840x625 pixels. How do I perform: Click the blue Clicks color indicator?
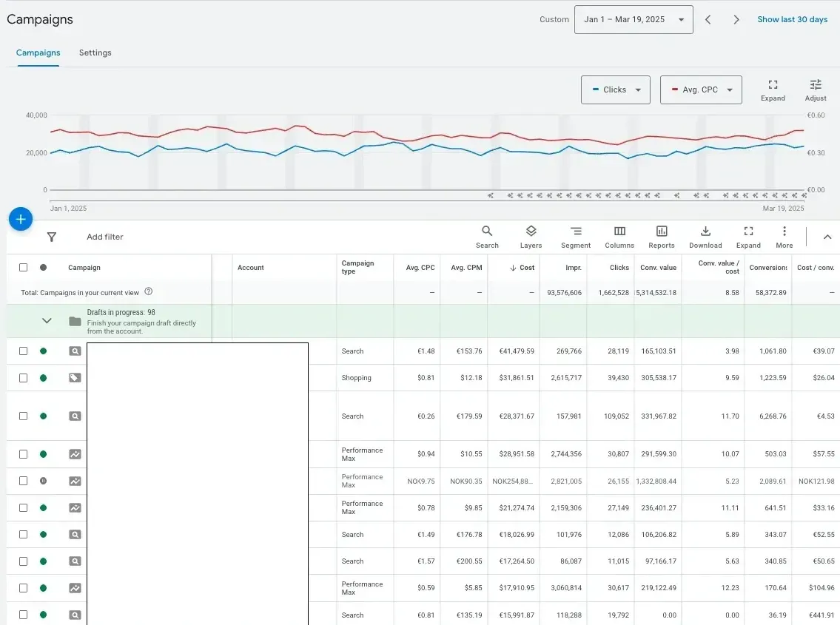(596, 89)
